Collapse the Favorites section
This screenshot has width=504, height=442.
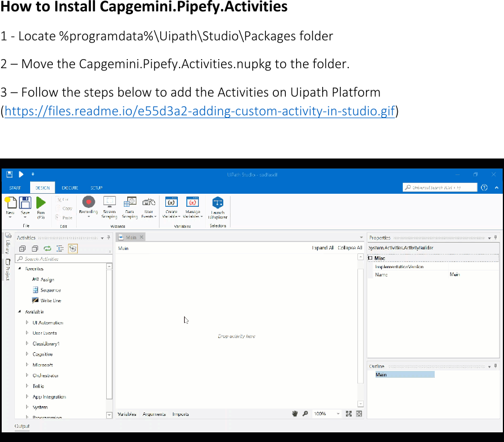coord(19,269)
